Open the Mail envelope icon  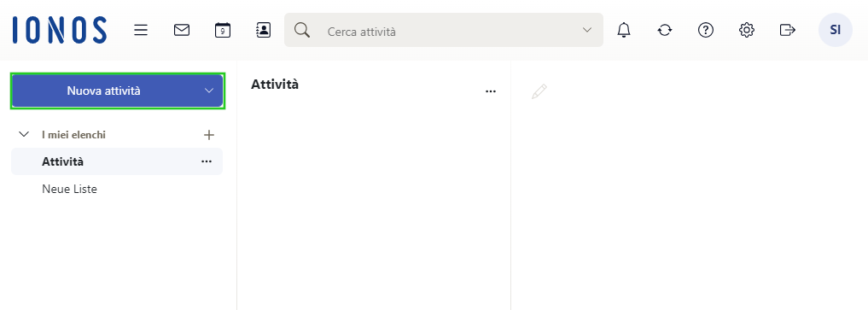(x=182, y=30)
